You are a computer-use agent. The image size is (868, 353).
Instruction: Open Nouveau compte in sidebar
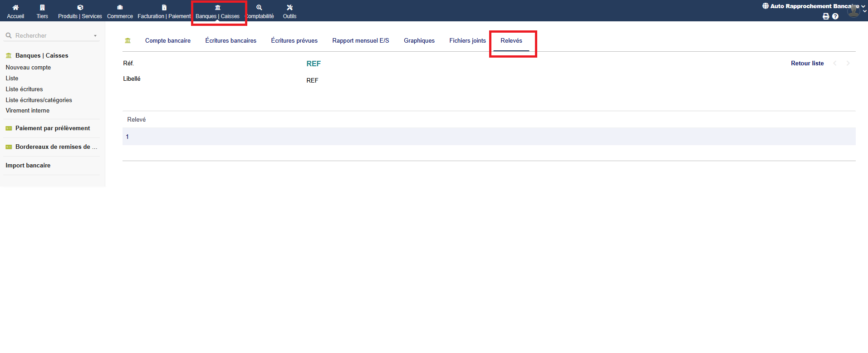pos(28,68)
